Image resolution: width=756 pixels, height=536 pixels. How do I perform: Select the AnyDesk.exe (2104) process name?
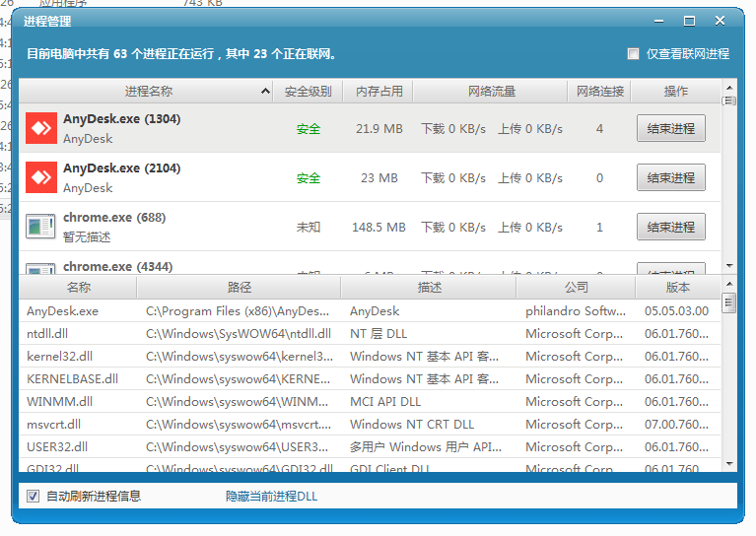(122, 167)
